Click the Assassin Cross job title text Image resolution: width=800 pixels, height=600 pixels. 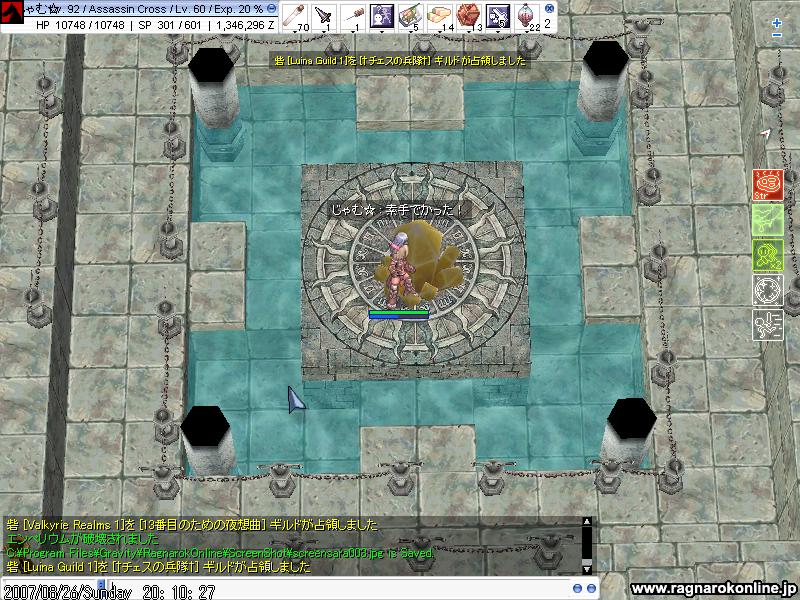[x=127, y=9]
